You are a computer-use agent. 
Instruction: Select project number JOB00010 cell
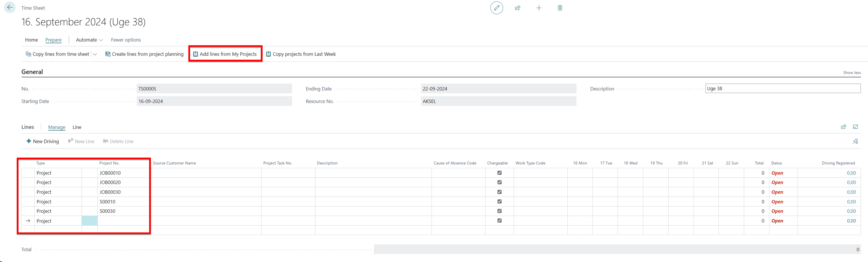tap(124, 173)
